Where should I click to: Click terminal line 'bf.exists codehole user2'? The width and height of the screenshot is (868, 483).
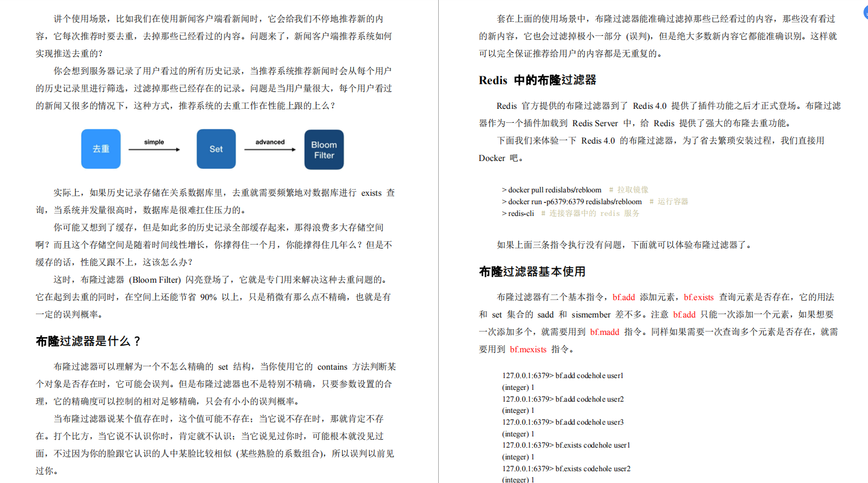tap(566, 469)
